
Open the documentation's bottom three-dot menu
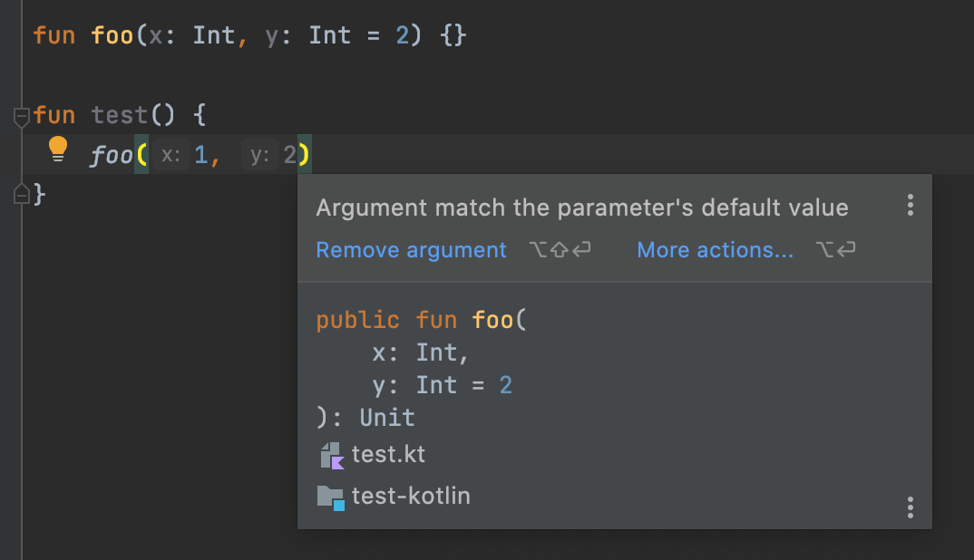(910, 507)
